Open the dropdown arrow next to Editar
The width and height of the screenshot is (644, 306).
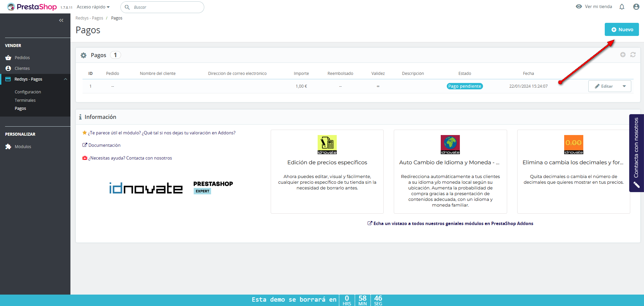click(624, 86)
